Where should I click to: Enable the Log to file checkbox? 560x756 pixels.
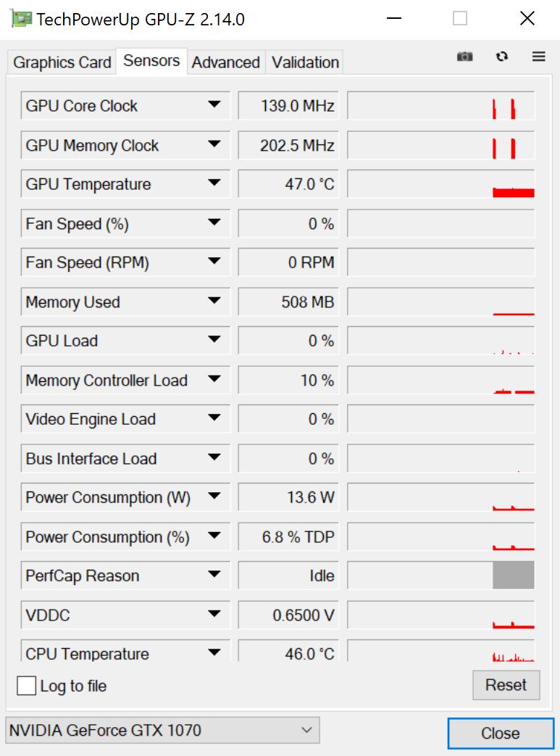[27, 686]
